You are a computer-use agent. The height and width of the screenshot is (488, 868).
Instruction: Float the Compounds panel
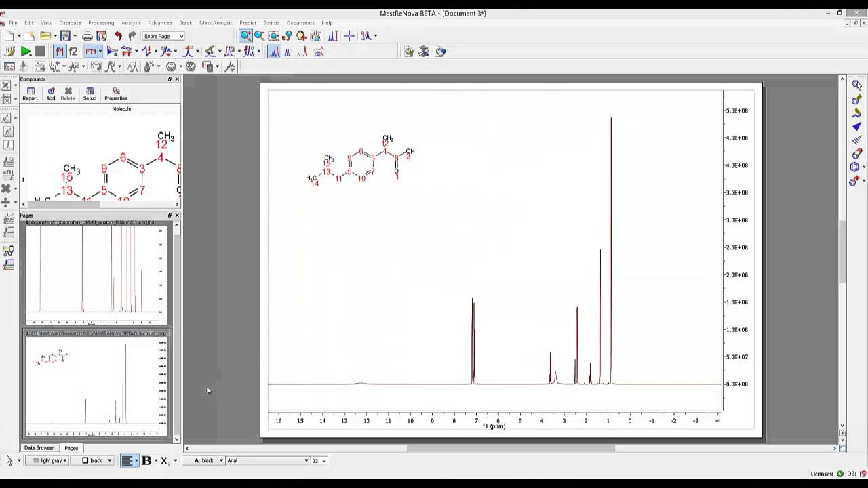tap(170, 79)
